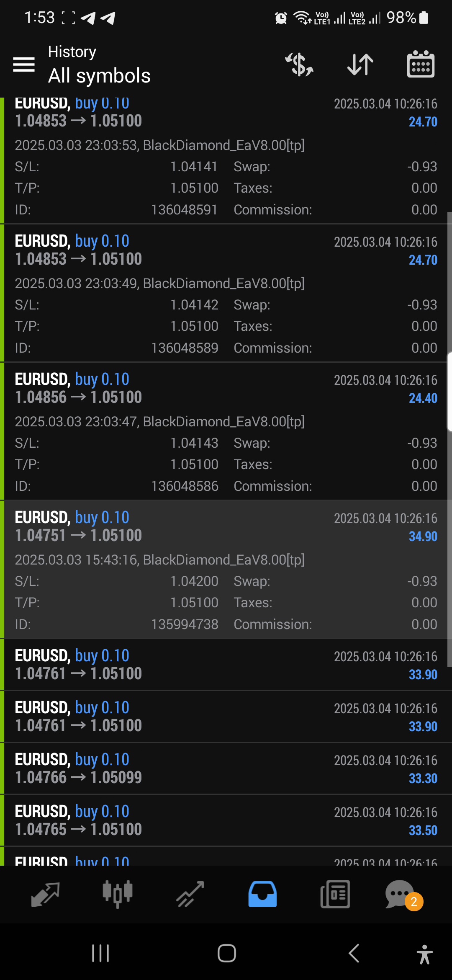
Task: Open the News tab
Action: pyautogui.click(x=335, y=894)
